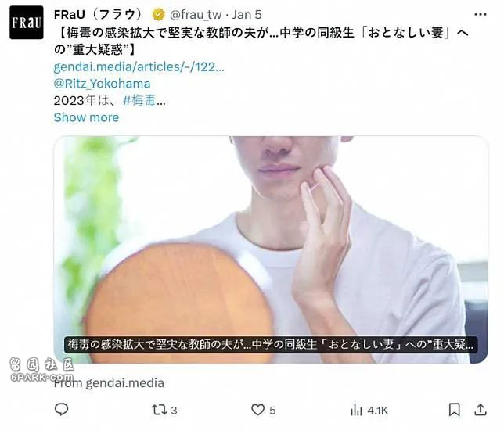Expand tweet with Show more
The width and height of the screenshot is (504, 434).
(x=86, y=117)
